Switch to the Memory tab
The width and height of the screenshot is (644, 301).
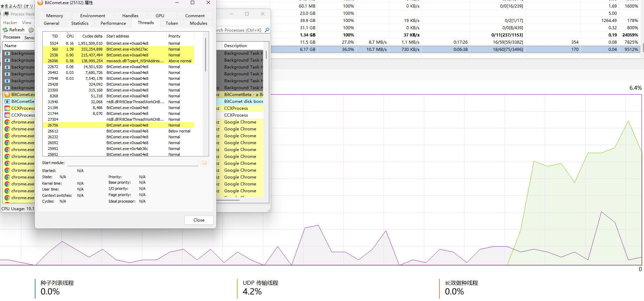(54, 16)
